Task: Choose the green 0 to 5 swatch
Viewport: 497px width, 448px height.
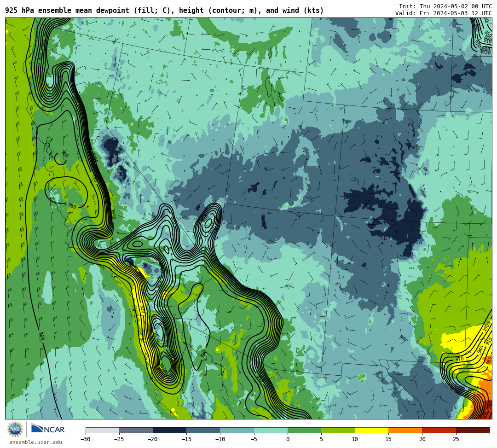Action: [304, 430]
